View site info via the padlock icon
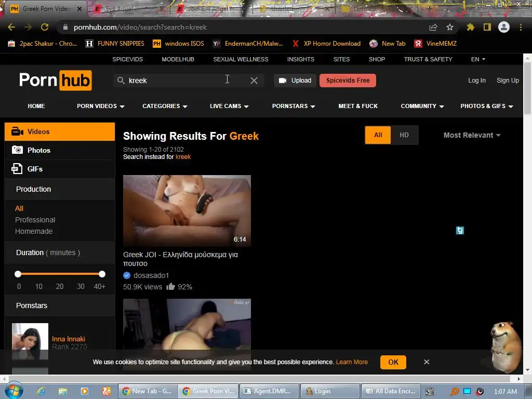 point(65,27)
